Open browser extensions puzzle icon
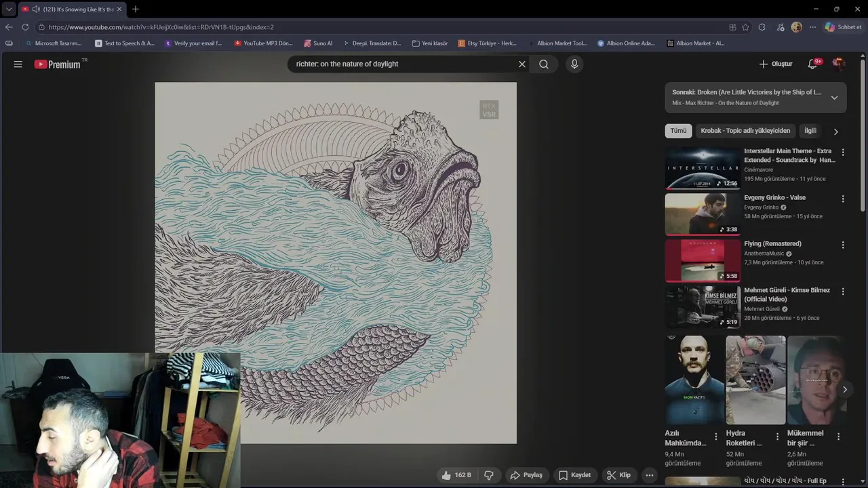The height and width of the screenshot is (488, 868). (762, 27)
